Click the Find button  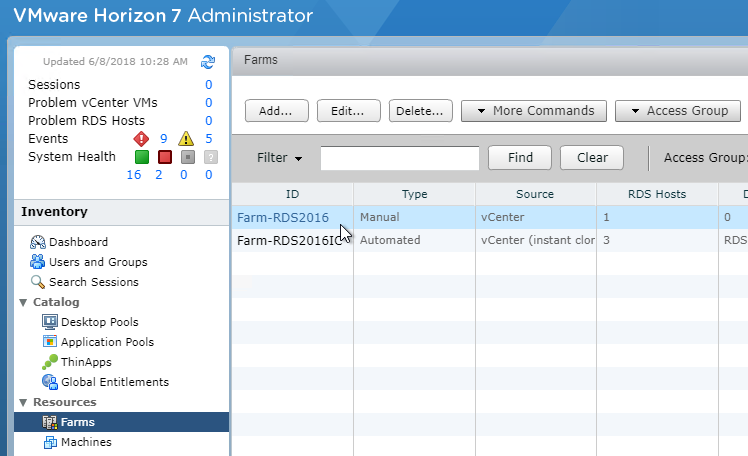tap(520, 158)
